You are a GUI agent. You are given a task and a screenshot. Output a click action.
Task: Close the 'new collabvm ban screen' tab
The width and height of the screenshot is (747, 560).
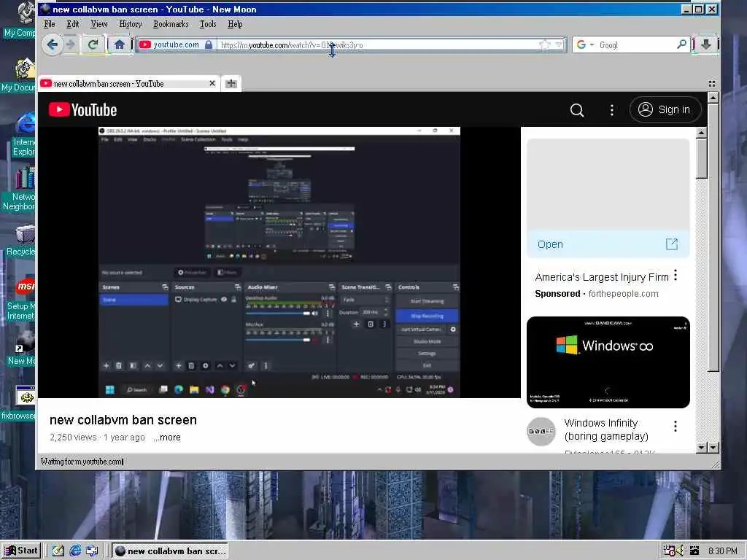coord(212,83)
